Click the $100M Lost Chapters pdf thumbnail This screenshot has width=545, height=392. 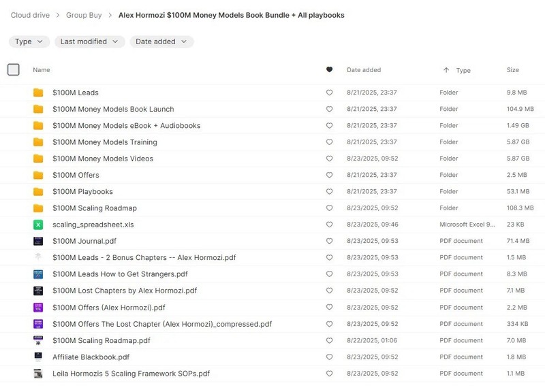pos(38,291)
